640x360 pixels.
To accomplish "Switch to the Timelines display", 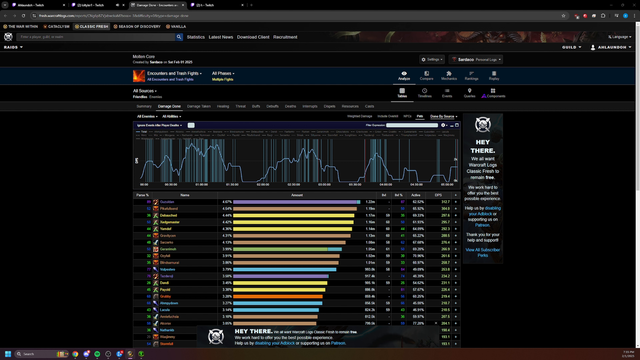I will (x=424, y=93).
